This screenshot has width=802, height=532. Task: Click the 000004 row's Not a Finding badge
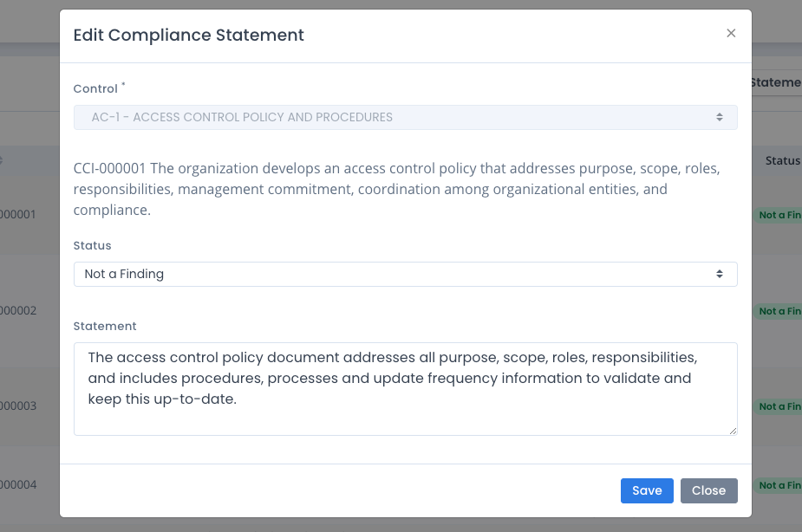[x=778, y=485]
